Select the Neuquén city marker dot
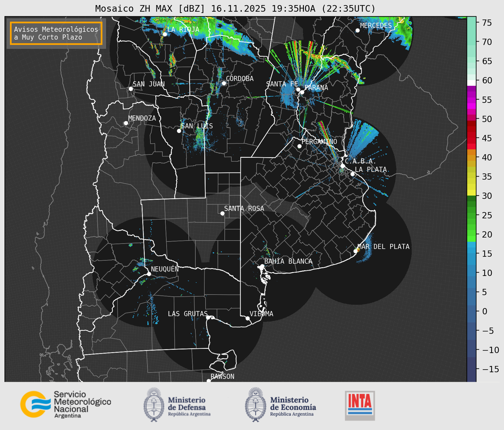The height and width of the screenshot is (430, 504). (149, 274)
